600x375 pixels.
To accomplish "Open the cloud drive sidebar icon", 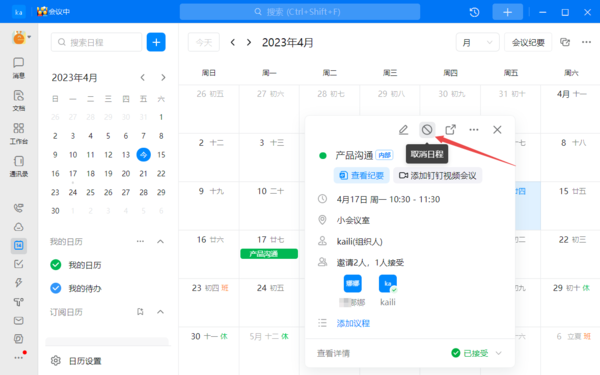I will pos(18,227).
